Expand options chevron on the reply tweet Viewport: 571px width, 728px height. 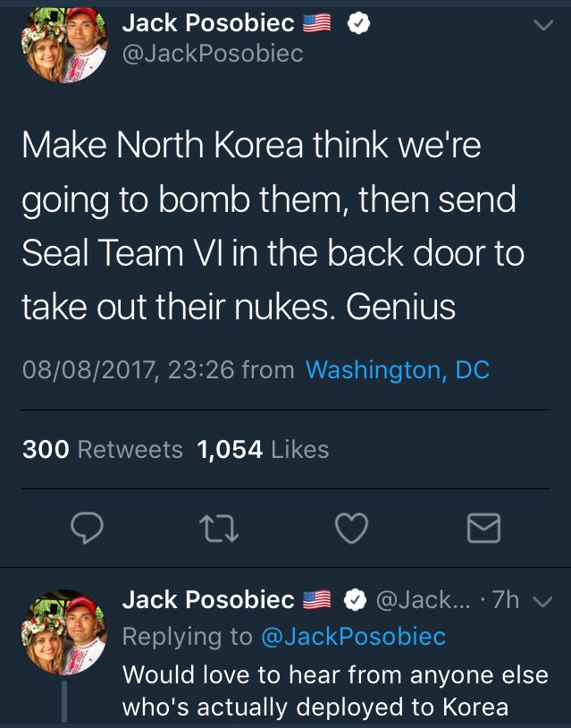(543, 602)
